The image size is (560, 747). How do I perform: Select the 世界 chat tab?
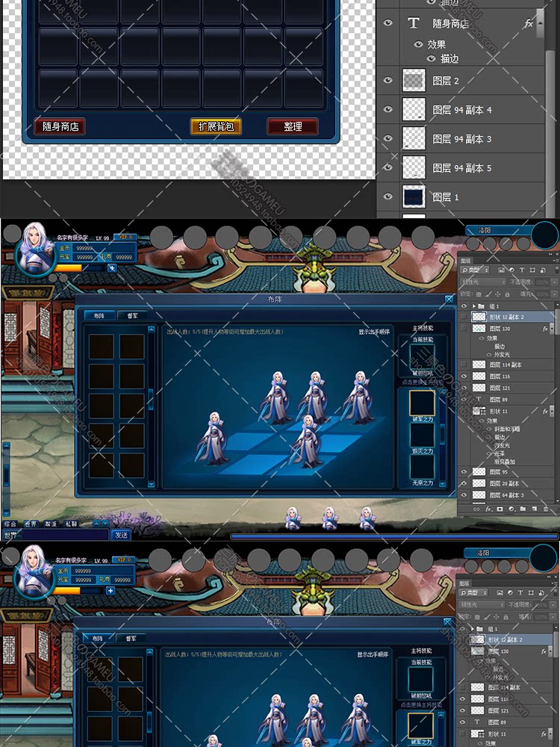[x=31, y=523]
